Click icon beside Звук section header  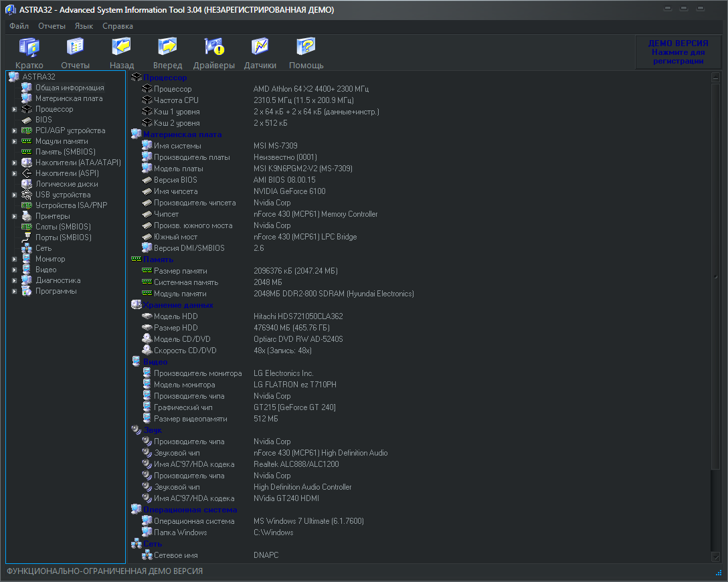(x=136, y=429)
